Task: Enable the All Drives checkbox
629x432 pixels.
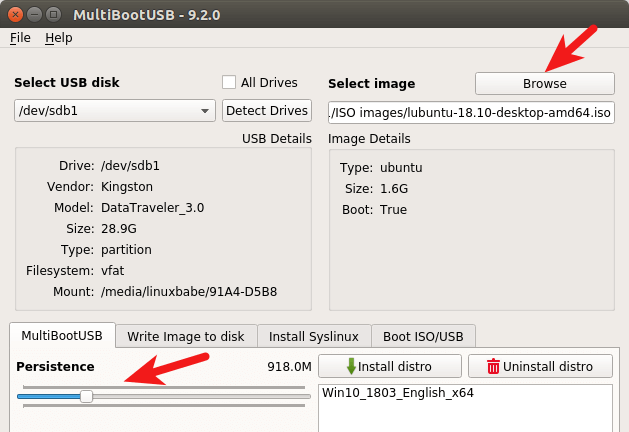Action: click(x=229, y=83)
